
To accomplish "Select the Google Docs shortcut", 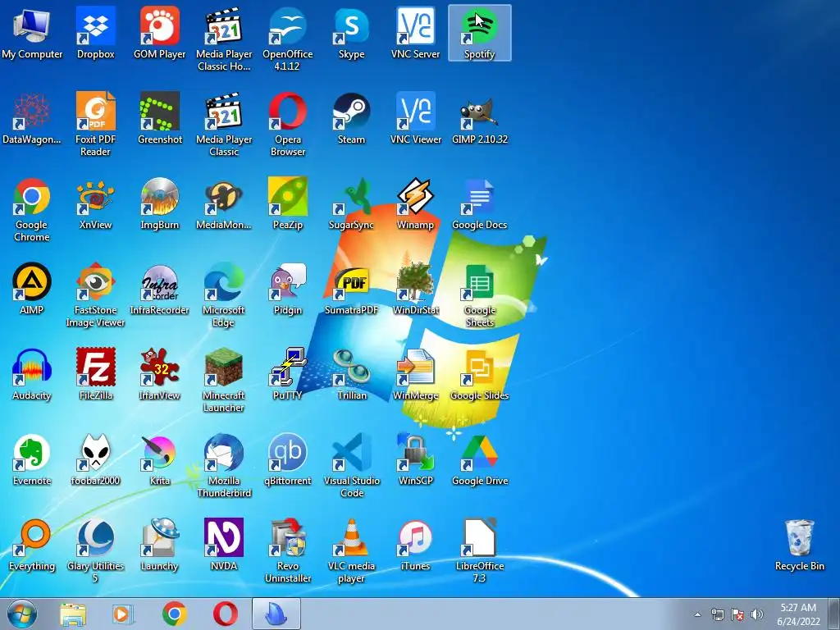I will tap(479, 203).
